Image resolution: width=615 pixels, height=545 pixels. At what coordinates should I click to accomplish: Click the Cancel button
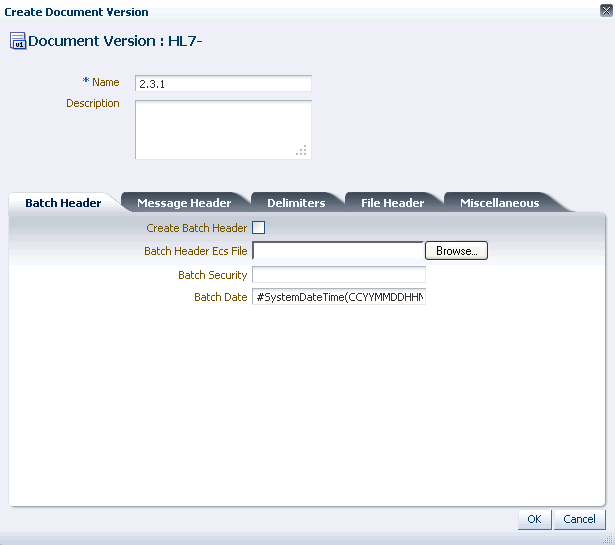(579, 519)
